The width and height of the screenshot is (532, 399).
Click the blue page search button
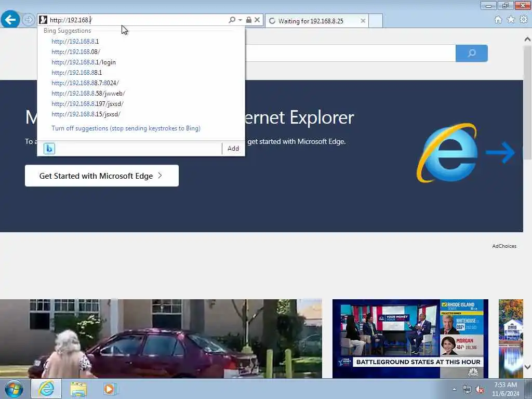point(472,54)
